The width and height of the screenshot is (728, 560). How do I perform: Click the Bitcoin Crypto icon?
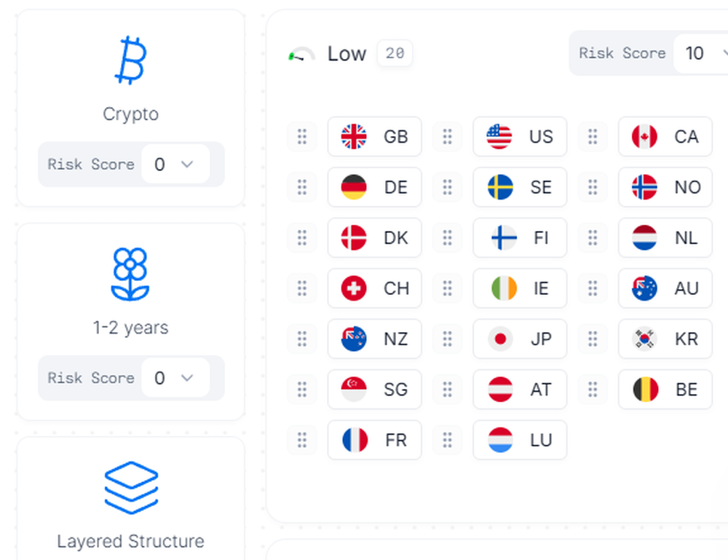tap(131, 61)
